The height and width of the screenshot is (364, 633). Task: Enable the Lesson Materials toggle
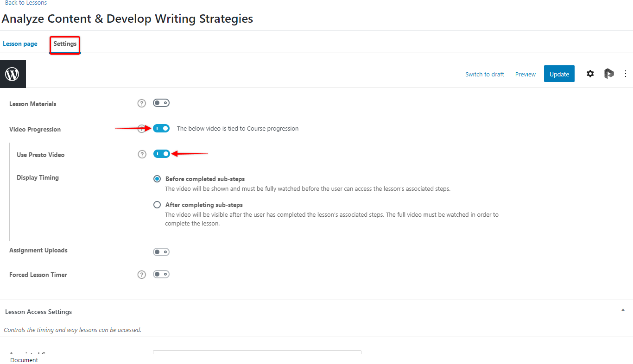coord(161,103)
